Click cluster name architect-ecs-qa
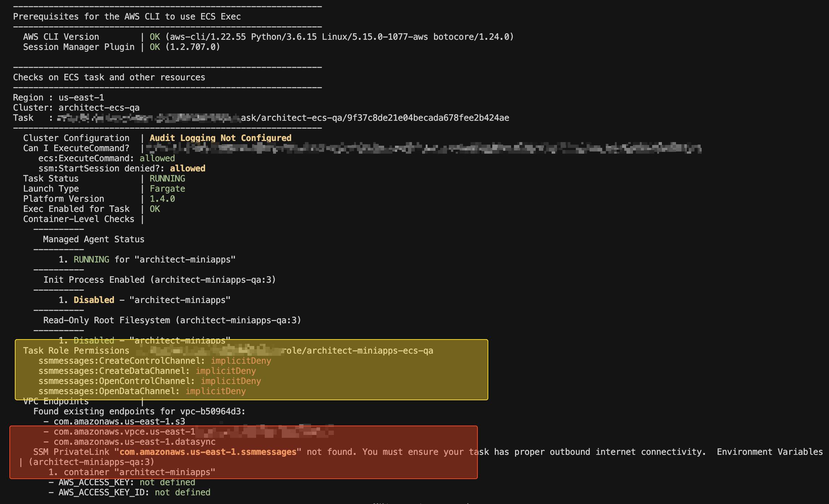This screenshot has width=829, height=504. click(x=99, y=108)
